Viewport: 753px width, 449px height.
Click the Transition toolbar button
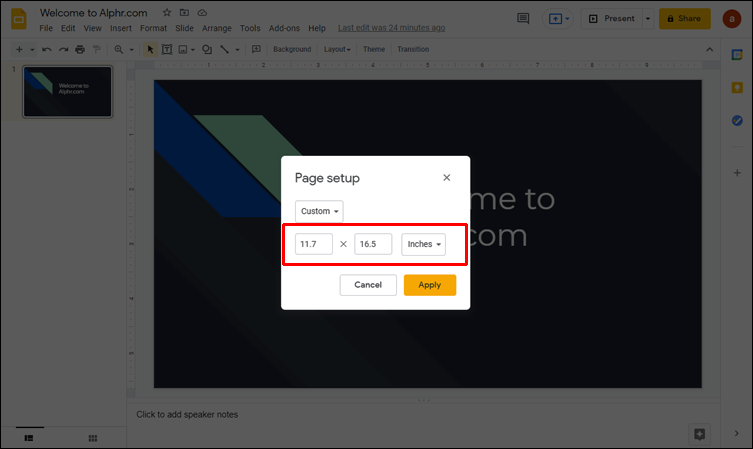tap(413, 49)
